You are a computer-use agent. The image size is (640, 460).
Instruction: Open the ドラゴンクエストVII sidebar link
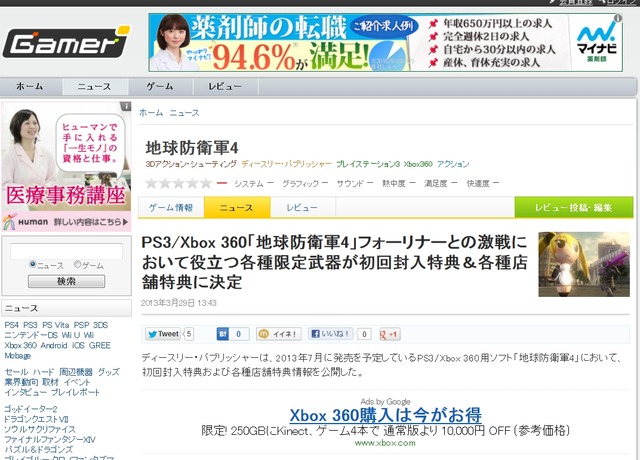(36, 419)
